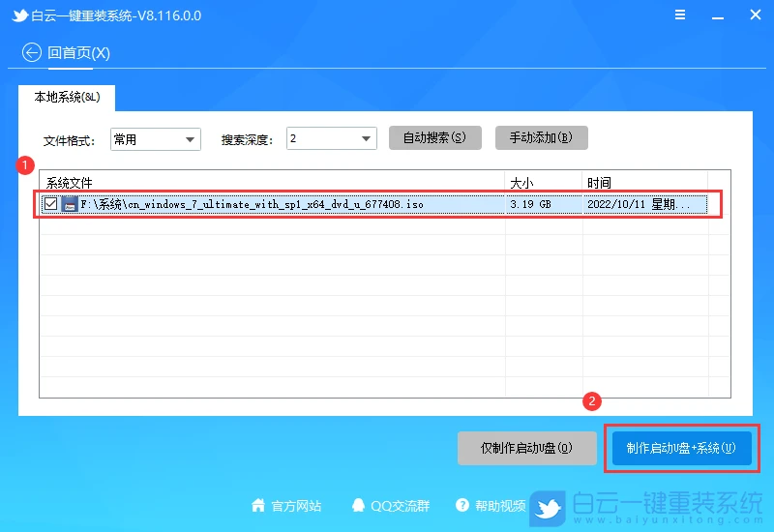Screen dimensions: 774x532
Task: Open the hamburger menu icon in title bar
Action: coord(680,15)
